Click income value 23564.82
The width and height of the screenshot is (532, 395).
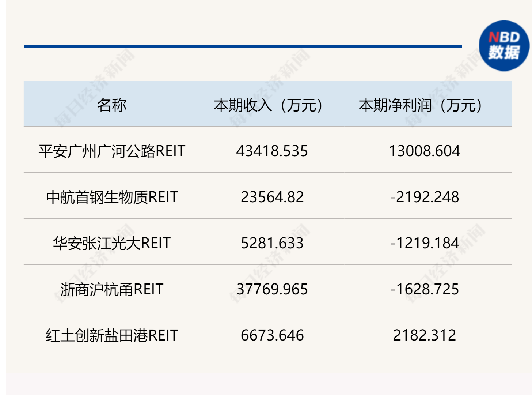272,197
